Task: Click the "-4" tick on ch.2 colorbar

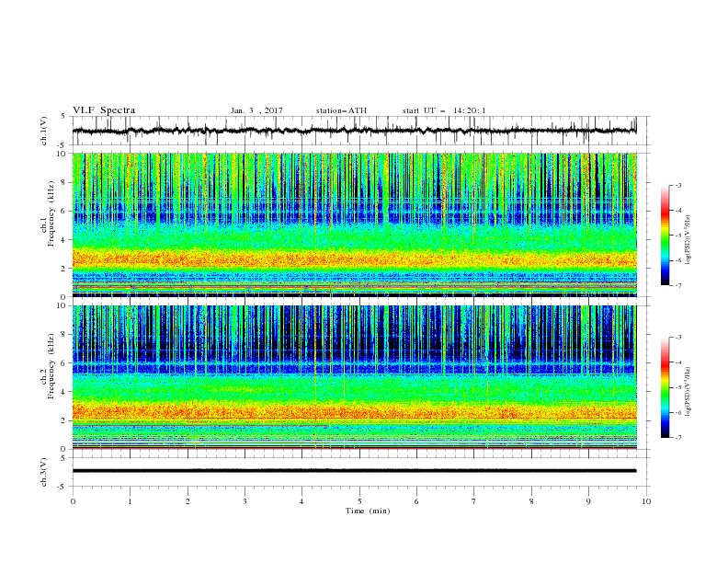Action: [677, 362]
